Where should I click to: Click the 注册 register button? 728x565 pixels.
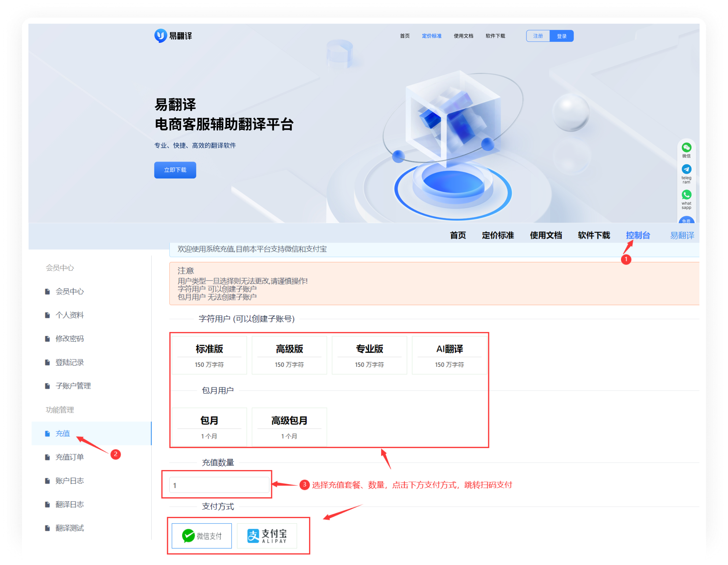(537, 36)
